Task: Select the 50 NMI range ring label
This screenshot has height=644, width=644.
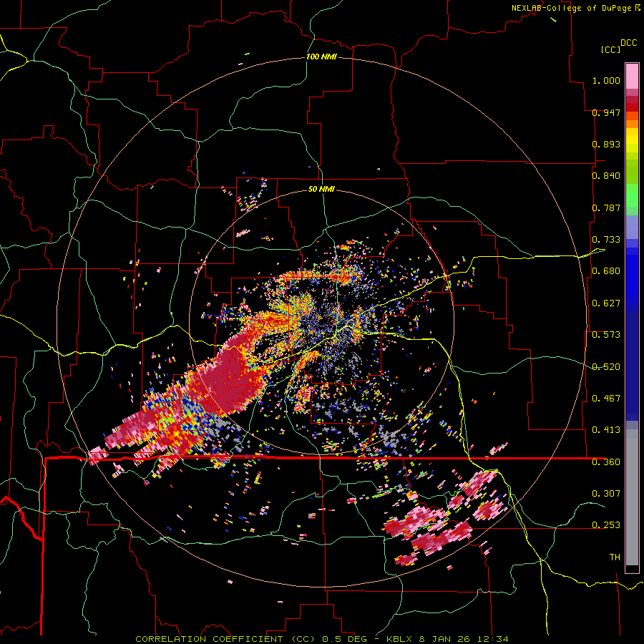Action: (x=321, y=189)
